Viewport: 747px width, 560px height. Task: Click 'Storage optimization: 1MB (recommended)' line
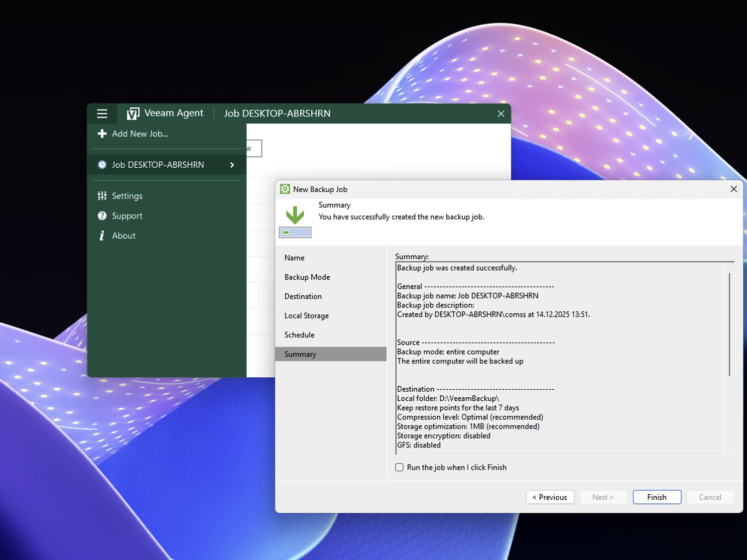click(x=468, y=426)
